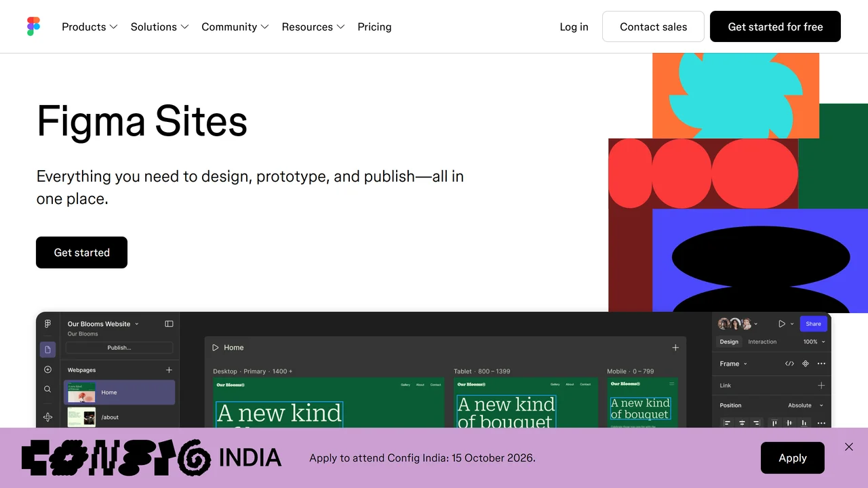Image resolution: width=868 pixels, height=488 pixels.
Task: Click the Mobile · 0 – 799 label
Action: [x=631, y=371]
